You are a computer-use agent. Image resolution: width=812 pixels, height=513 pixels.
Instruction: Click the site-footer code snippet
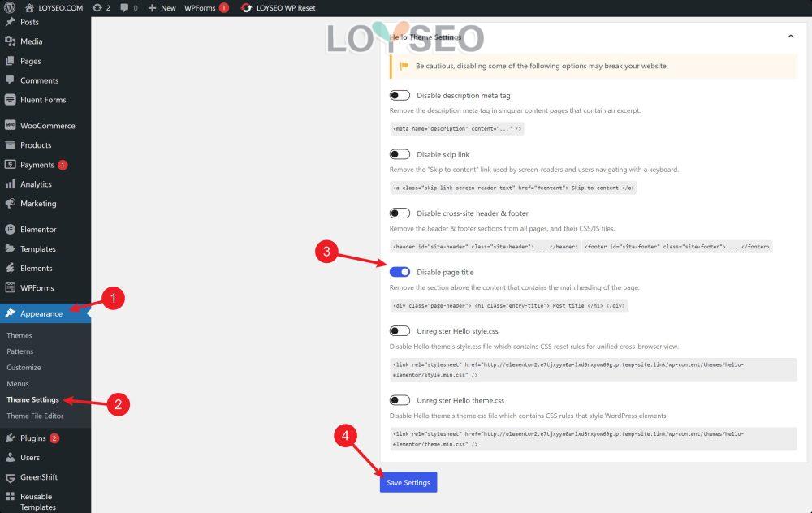coord(677,247)
